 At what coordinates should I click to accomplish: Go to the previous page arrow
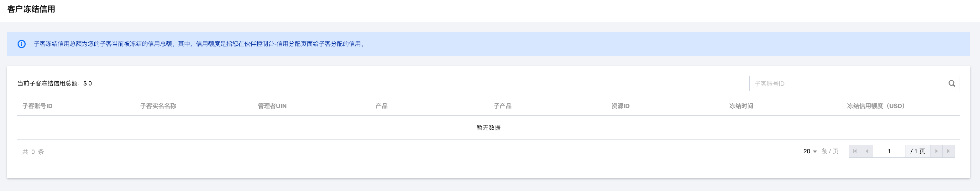click(867, 151)
